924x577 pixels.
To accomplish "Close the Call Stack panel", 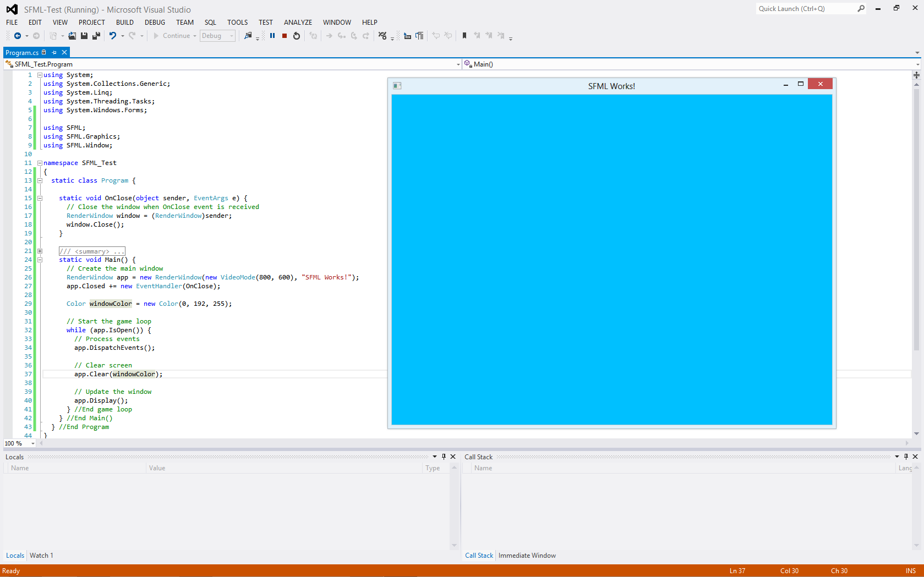I will tap(915, 457).
